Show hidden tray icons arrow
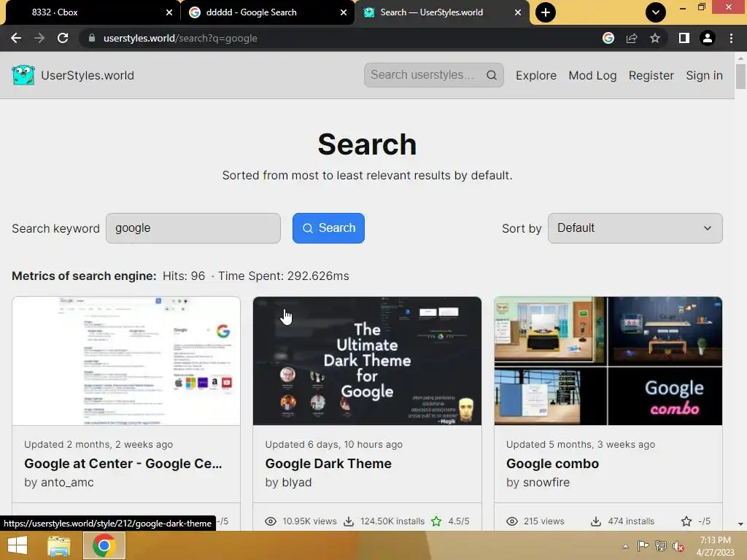The height and width of the screenshot is (560, 747). (625, 546)
